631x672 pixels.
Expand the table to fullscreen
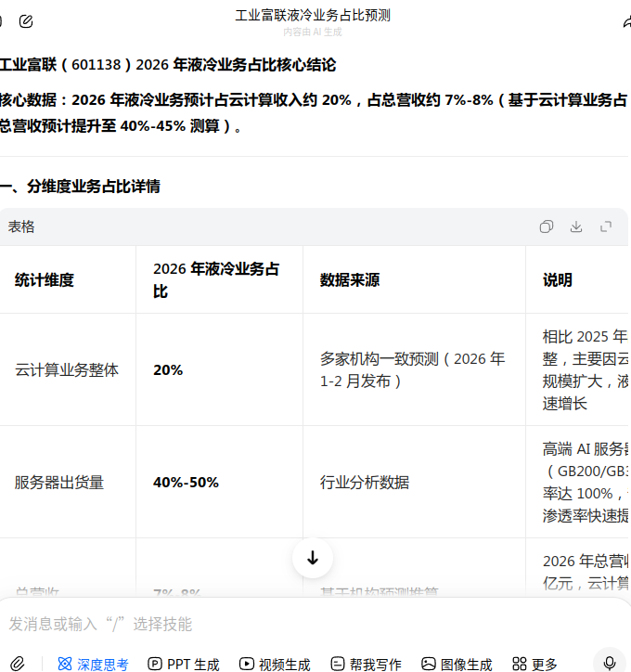tap(606, 226)
